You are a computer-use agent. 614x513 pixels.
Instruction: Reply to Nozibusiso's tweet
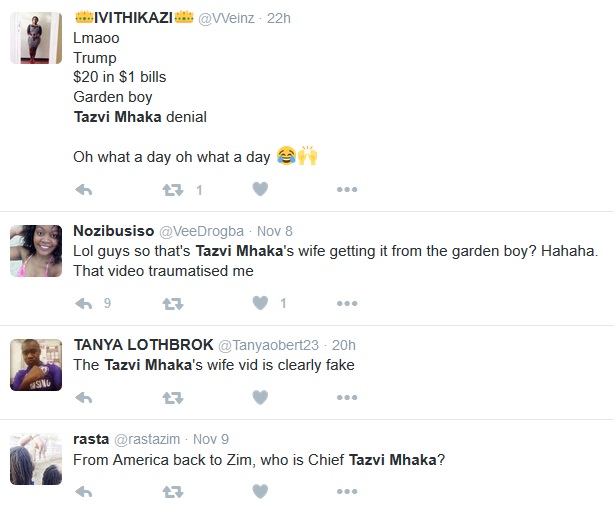[84, 303]
